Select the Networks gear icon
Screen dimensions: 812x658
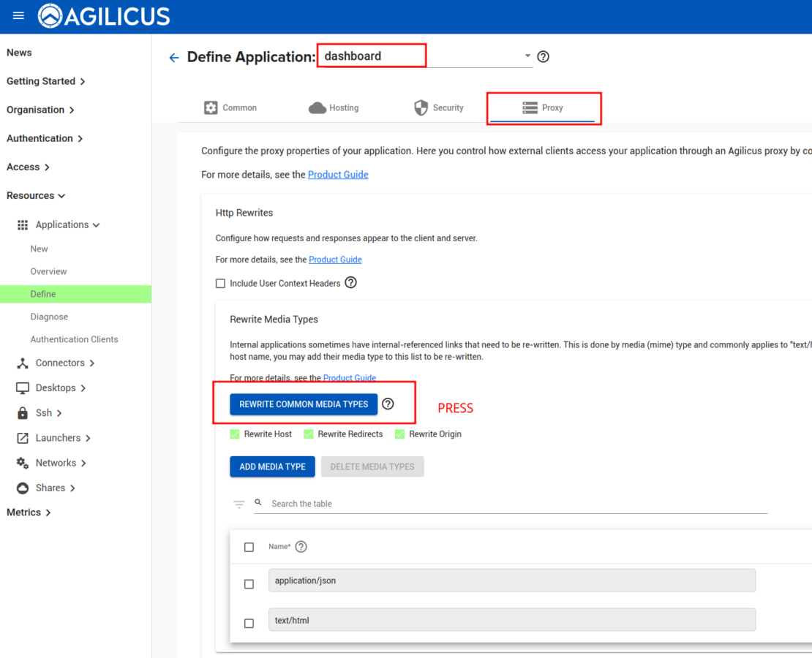[x=23, y=462]
